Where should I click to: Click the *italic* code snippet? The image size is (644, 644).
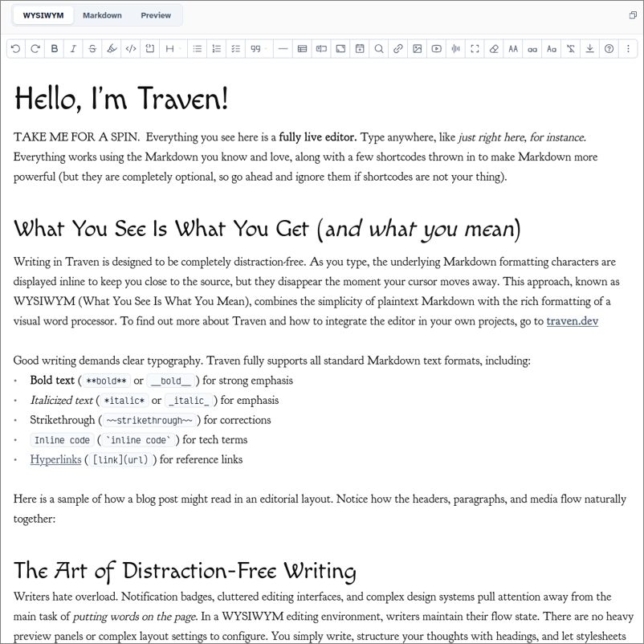[124, 401]
